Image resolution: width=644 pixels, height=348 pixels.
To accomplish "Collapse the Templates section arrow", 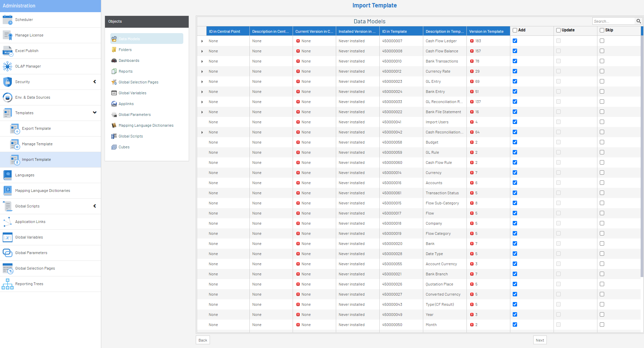I will [x=95, y=113].
